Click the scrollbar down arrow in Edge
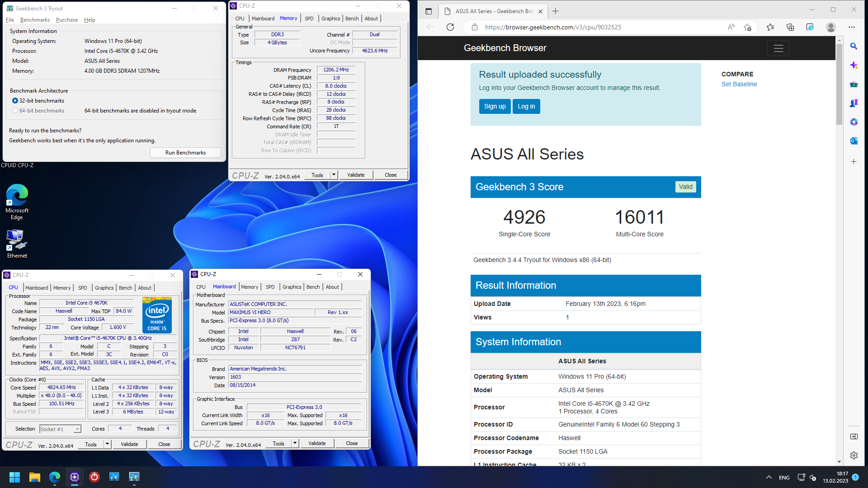Viewport: 868px width, 488px height. [839, 462]
